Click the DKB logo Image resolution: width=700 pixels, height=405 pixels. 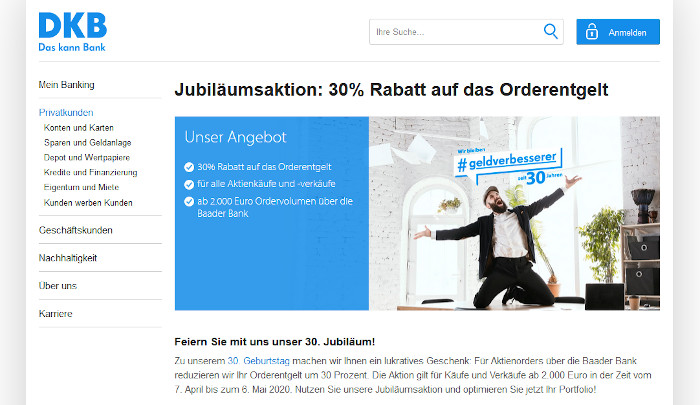72,32
